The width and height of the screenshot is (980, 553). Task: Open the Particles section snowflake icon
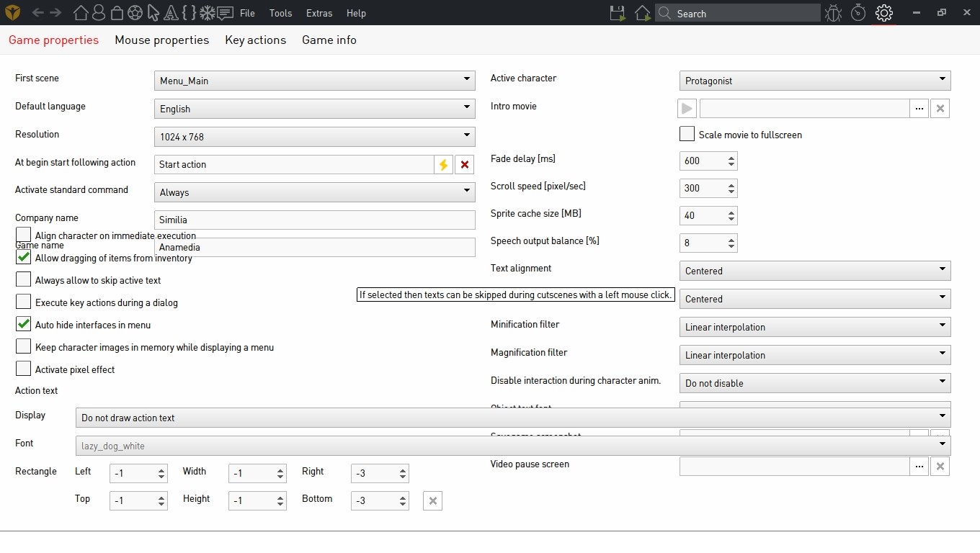(x=207, y=13)
